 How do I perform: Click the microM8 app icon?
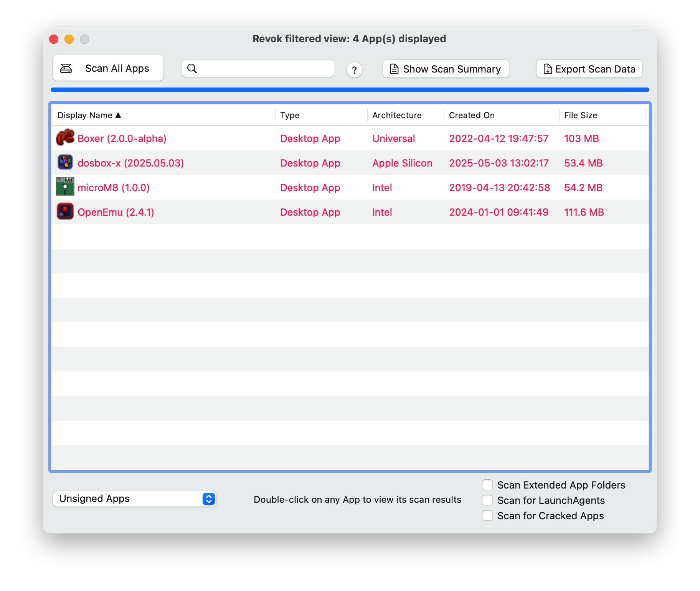[65, 187]
